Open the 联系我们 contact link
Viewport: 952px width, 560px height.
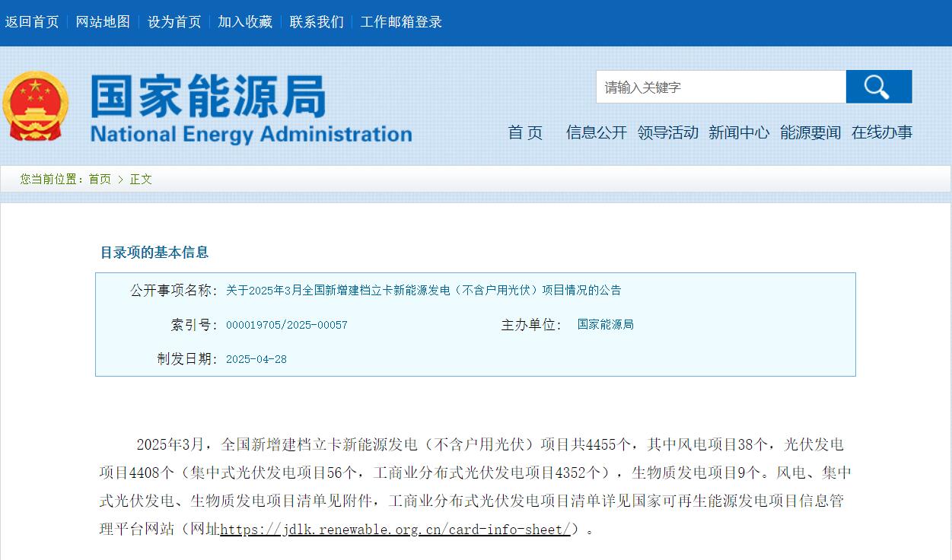317,22
